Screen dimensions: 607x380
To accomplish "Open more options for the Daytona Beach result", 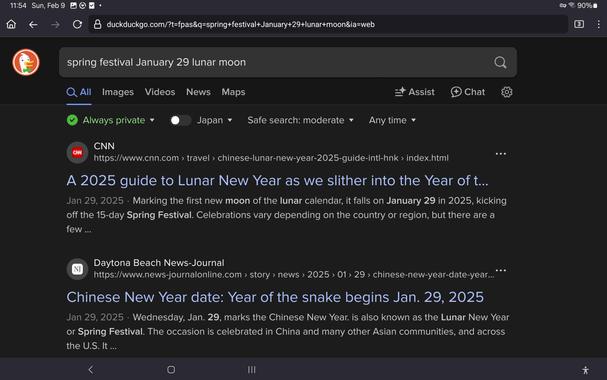I will [x=501, y=270].
